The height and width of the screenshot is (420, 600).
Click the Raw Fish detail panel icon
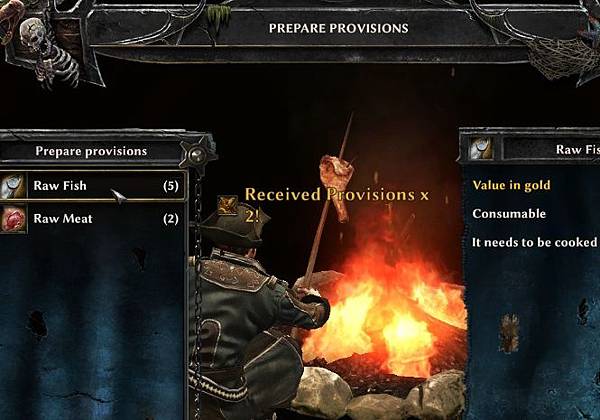pos(481,149)
